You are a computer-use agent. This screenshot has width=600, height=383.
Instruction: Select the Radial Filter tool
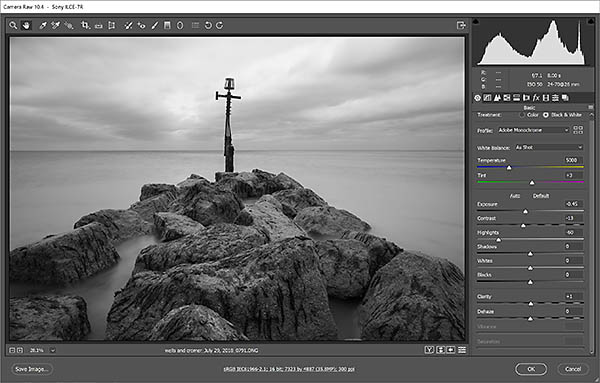(x=180, y=26)
